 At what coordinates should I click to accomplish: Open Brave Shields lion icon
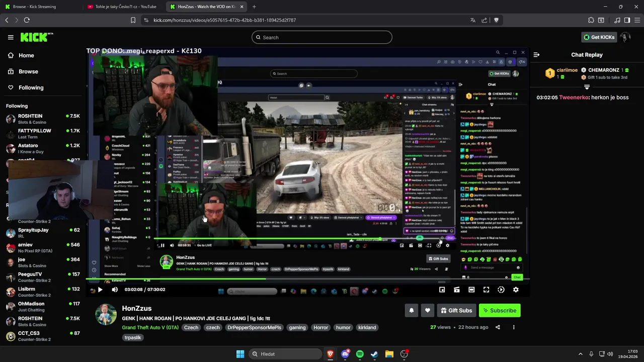[x=496, y=20]
